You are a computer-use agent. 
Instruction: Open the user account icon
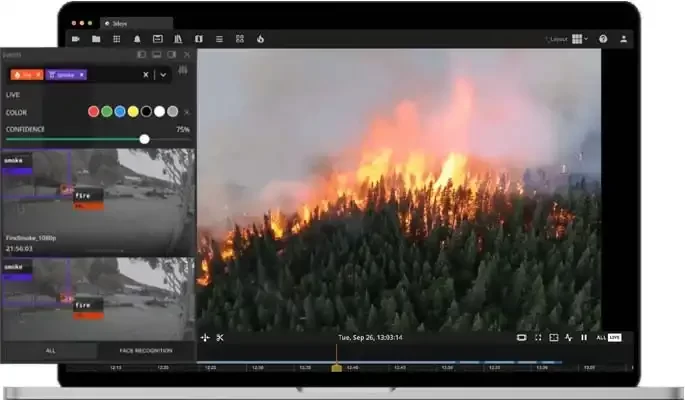point(623,39)
